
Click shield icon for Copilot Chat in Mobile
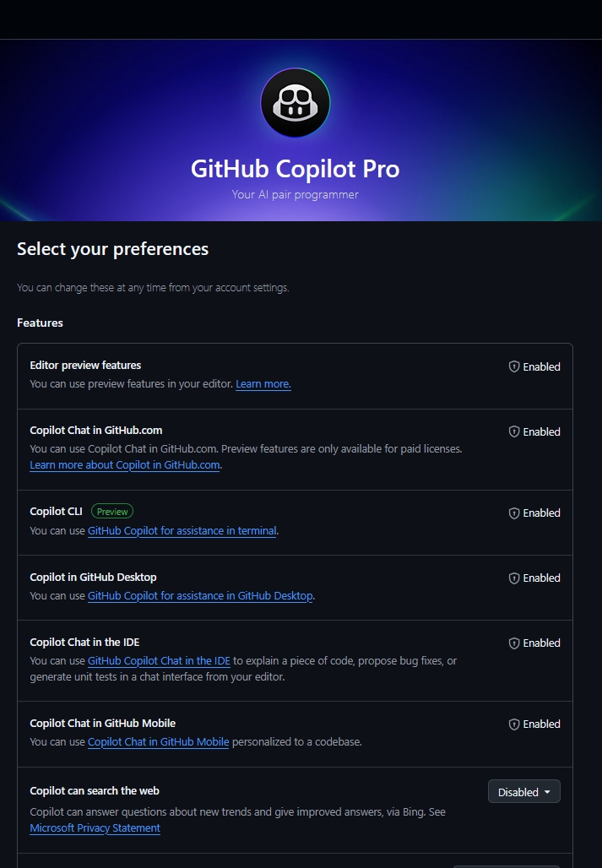click(x=514, y=724)
